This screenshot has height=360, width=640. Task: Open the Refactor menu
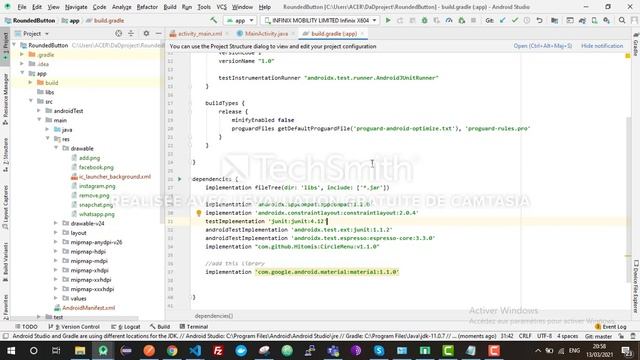coord(147,7)
